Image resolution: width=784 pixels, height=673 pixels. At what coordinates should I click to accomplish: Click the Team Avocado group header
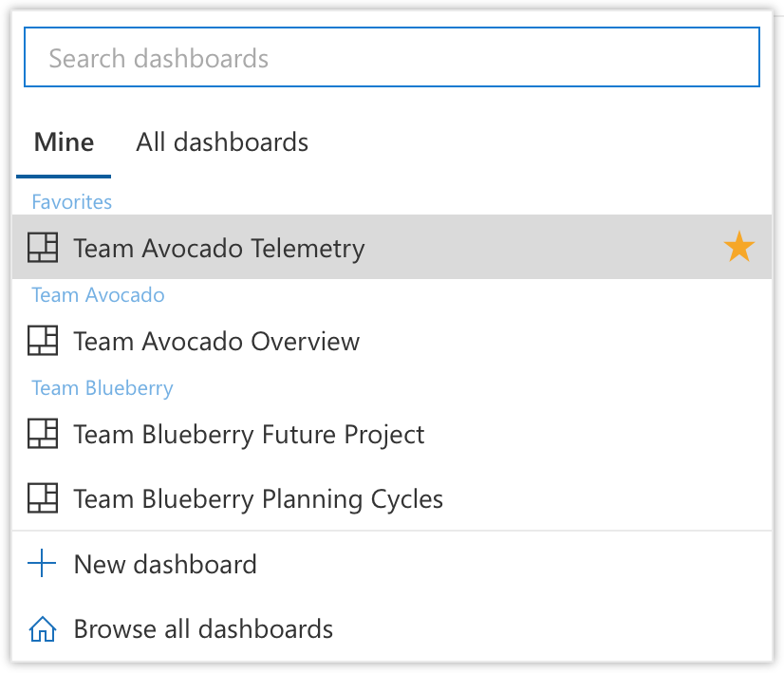(98, 295)
